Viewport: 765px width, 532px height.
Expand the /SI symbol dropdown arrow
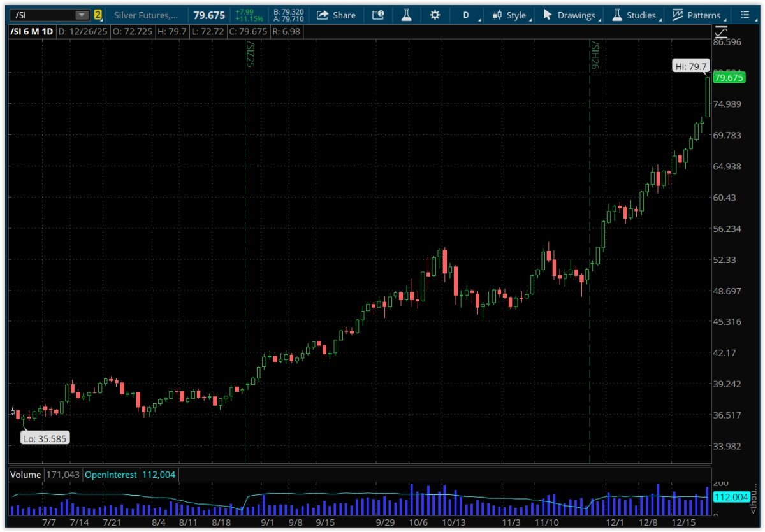pos(82,15)
